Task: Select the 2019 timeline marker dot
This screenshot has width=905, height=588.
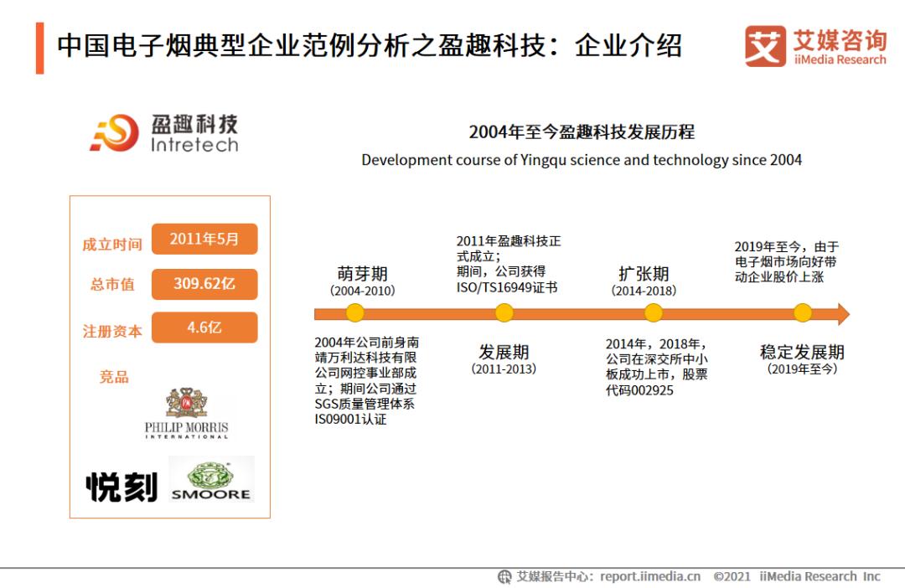Action: pos(802,312)
